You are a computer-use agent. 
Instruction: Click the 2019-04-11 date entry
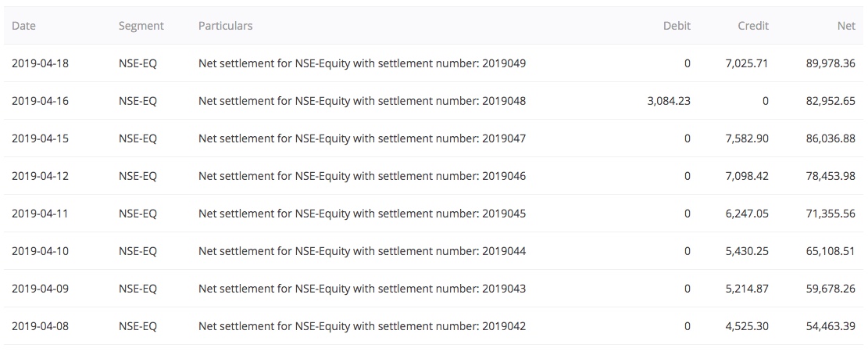(41, 214)
